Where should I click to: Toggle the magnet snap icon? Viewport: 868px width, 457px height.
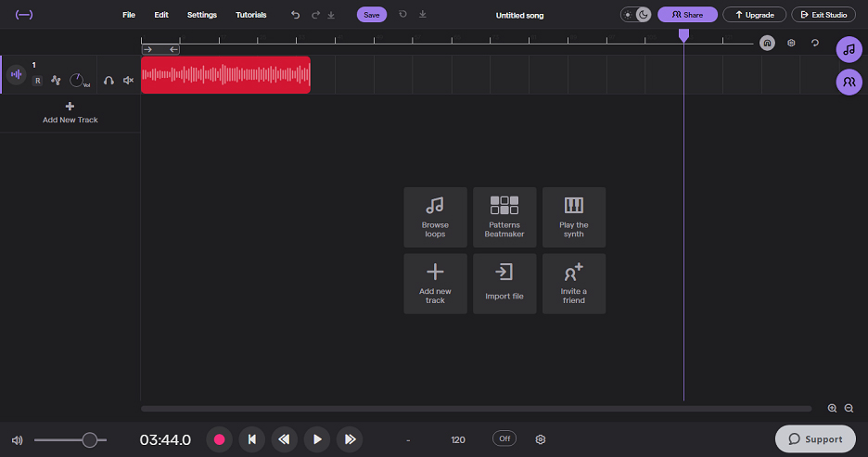click(x=767, y=43)
